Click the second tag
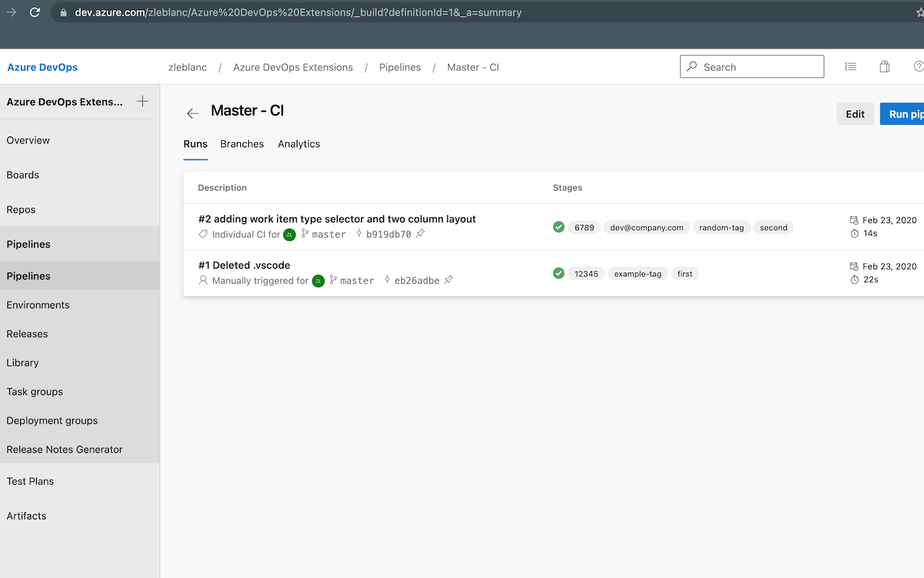Viewport: 924px width, 578px height. pos(774,228)
